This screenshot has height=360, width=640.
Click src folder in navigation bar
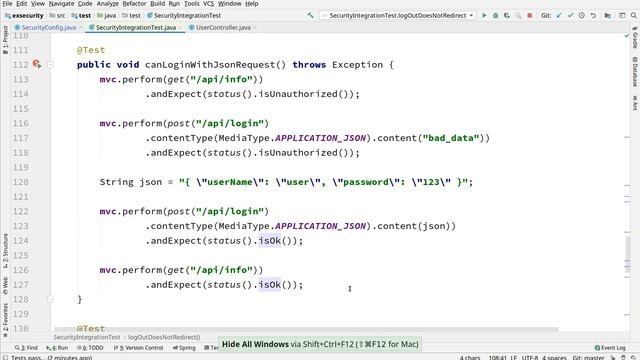[58, 16]
